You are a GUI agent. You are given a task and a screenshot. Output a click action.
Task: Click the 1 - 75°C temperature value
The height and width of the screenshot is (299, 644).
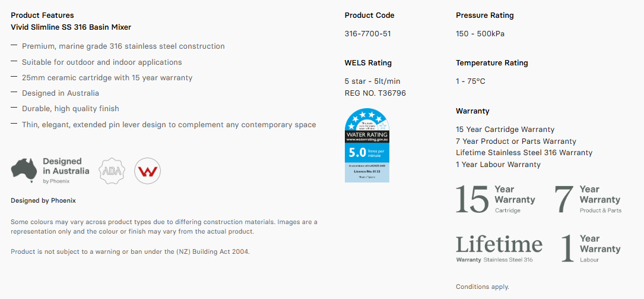[470, 81]
